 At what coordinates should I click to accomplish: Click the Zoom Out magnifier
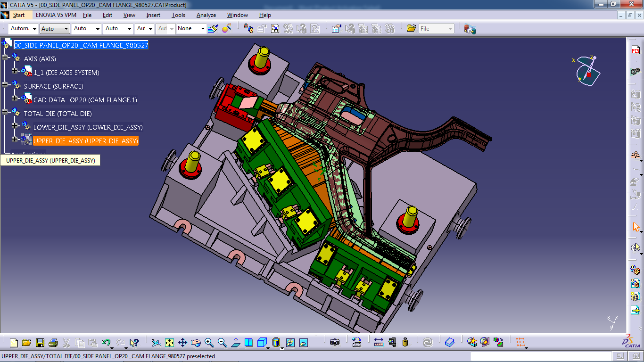click(223, 343)
